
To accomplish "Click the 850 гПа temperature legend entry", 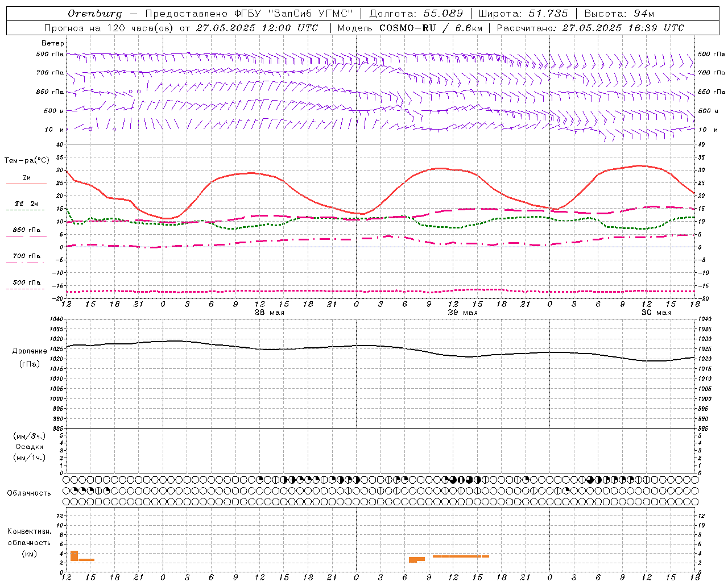I will [27, 230].
